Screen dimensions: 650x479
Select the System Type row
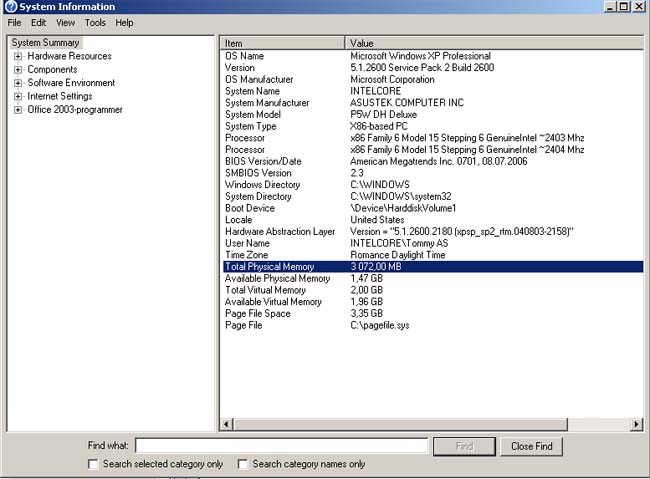[433, 126]
